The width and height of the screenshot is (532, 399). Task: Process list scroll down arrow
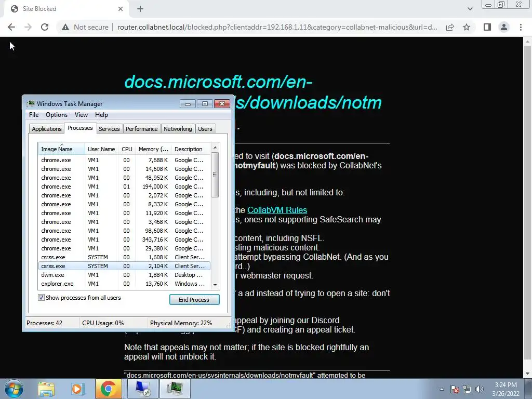[215, 285]
